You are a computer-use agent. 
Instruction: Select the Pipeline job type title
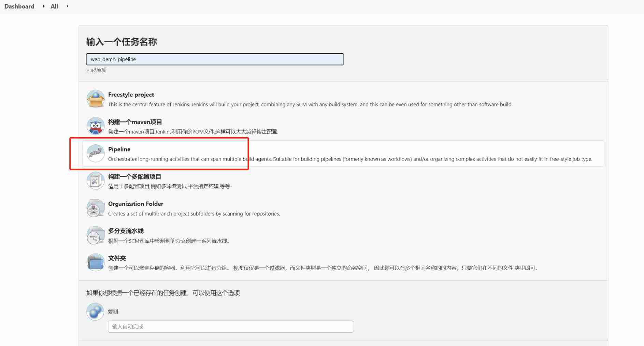point(119,149)
